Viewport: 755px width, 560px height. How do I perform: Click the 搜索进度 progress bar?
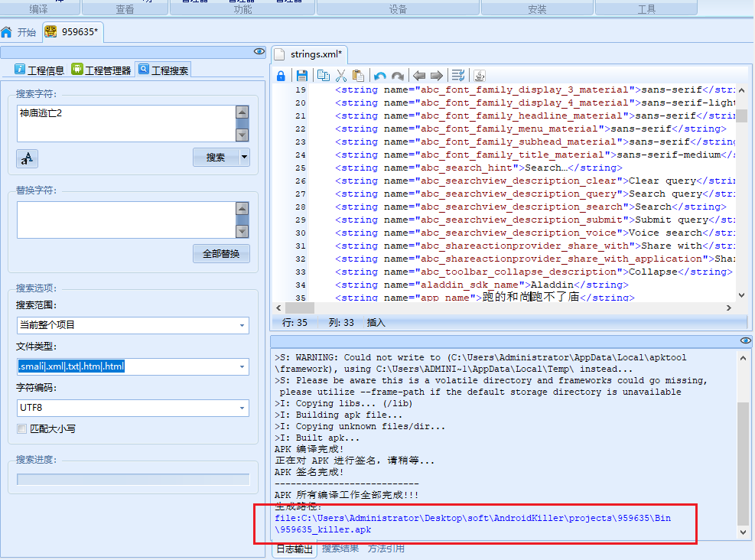click(x=133, y=480)
